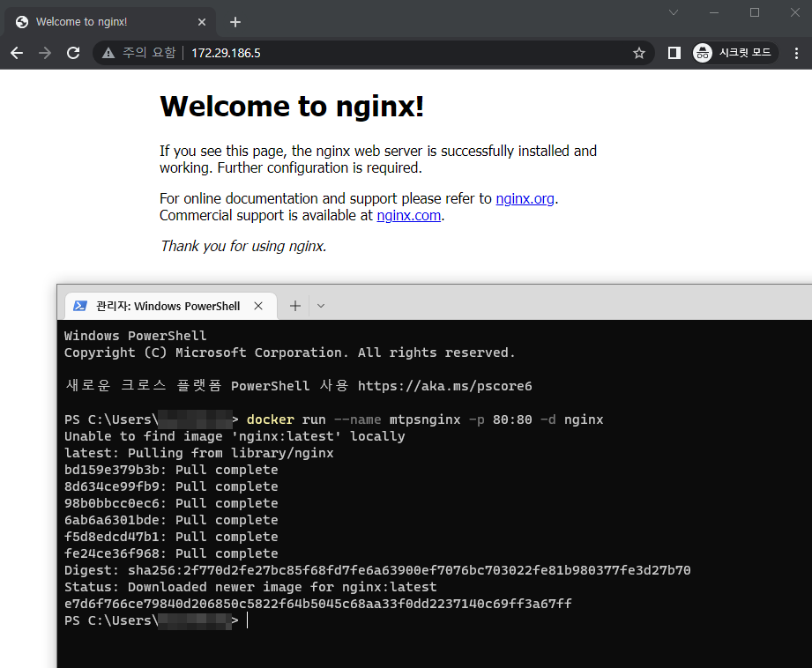Click 'Thank you for using nginx.' text
The width and height of the screenshot is (812, 668).
coord(243,246)
